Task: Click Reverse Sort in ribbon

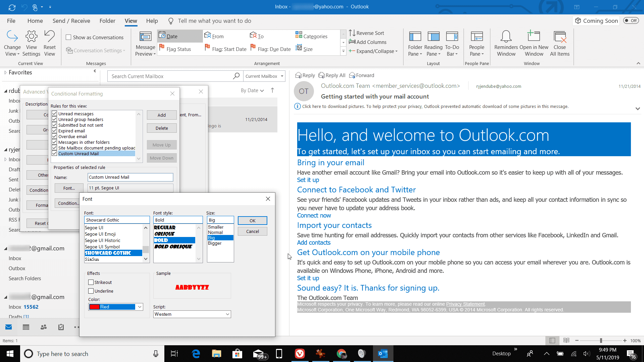Action: tap(366, 33)
